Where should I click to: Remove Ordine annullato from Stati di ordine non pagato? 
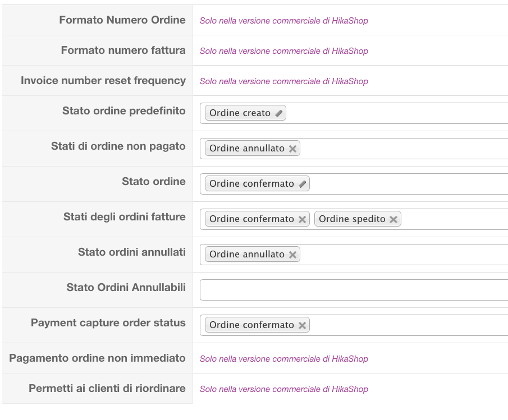[292, 149]
